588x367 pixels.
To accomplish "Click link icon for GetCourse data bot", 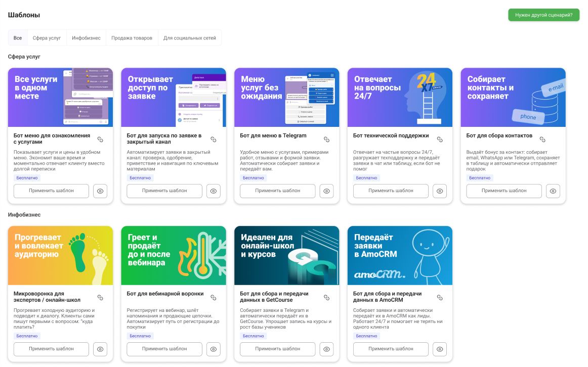I will 326,297.
